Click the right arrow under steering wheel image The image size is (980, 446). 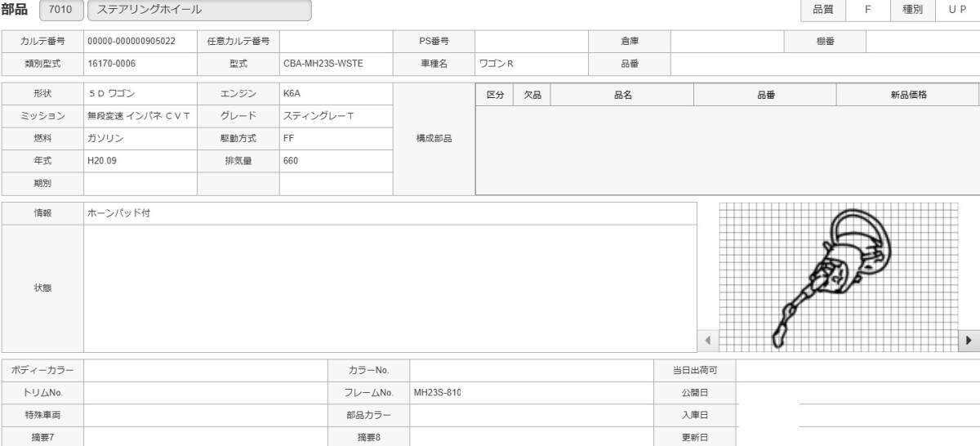click(x=969, y=340)
